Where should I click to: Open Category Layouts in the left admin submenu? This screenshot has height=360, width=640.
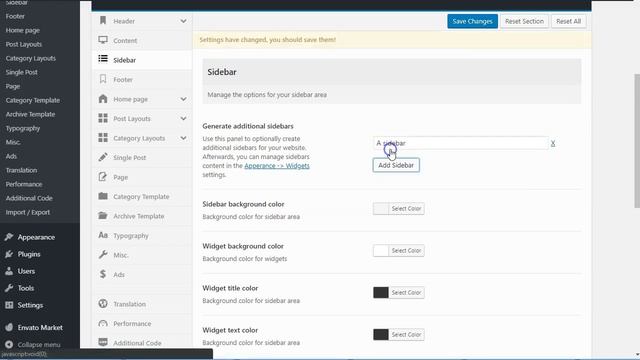tap(31, 58)
